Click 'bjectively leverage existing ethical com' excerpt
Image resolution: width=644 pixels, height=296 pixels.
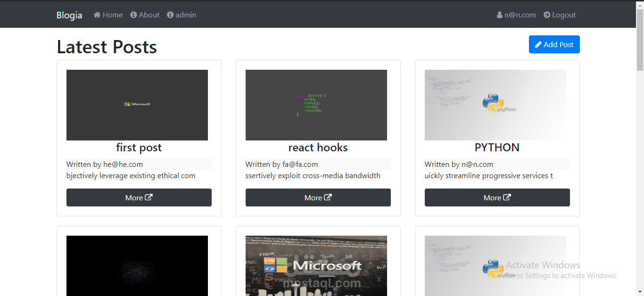coord(131,176)
